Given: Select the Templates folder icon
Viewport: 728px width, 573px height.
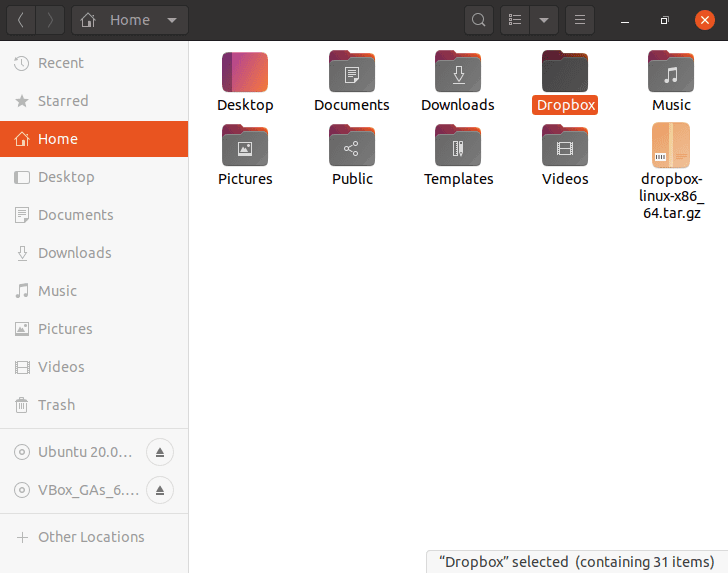Looking at the screenshot, I should pos(458,145).
